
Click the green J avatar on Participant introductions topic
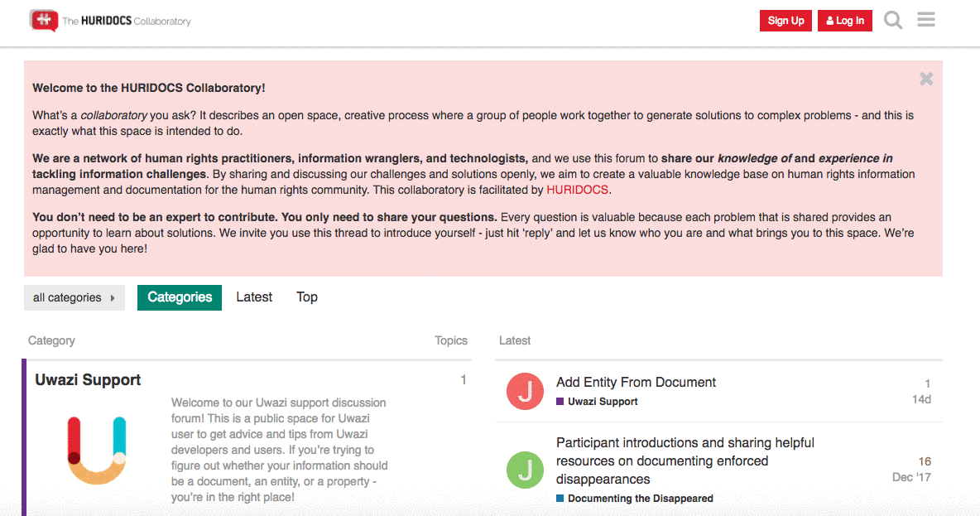[525, 470]
